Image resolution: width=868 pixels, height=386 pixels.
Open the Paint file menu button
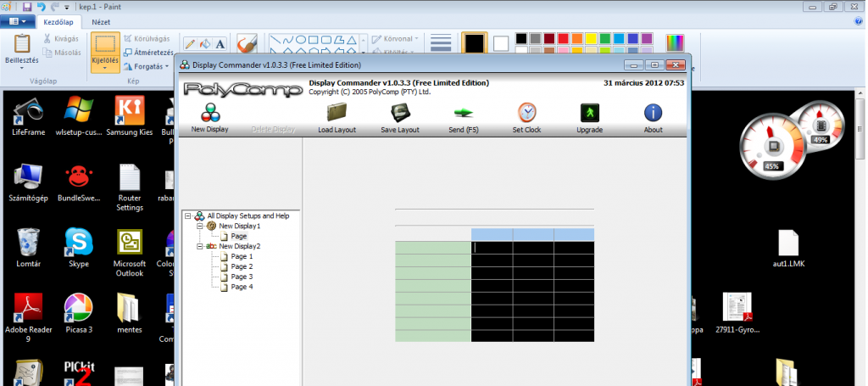[18, 21]
